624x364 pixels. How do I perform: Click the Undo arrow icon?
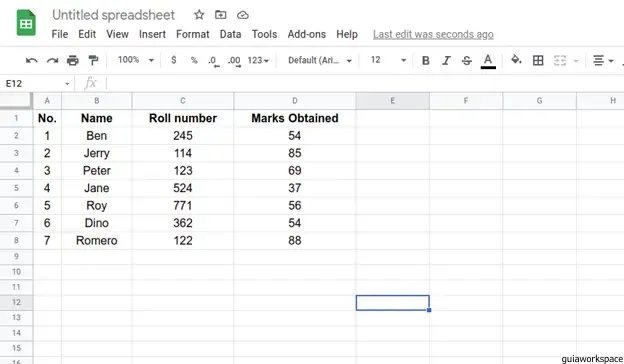click(x=31, y=60)
